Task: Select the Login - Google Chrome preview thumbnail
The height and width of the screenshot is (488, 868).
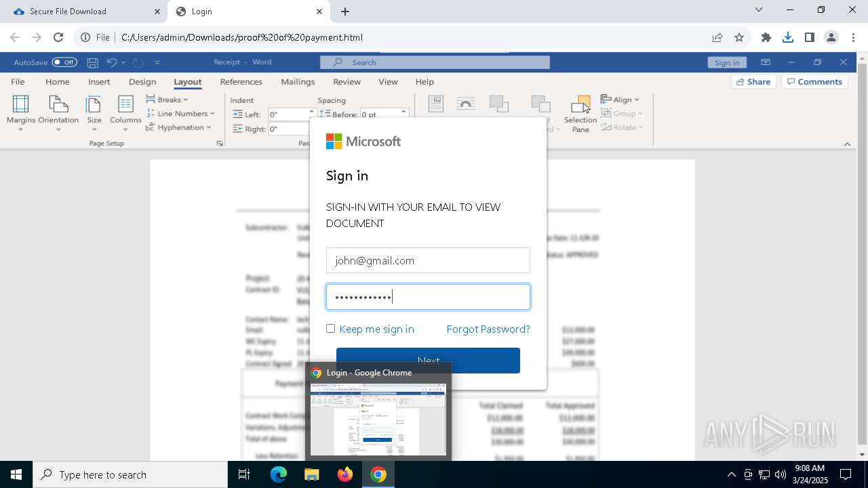Action: (378, 420)
